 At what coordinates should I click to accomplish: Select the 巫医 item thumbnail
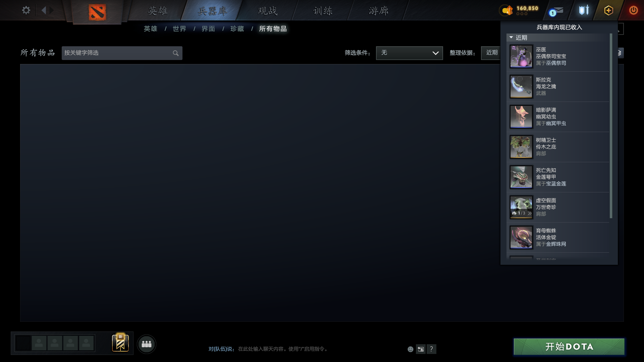click(521, 56)
